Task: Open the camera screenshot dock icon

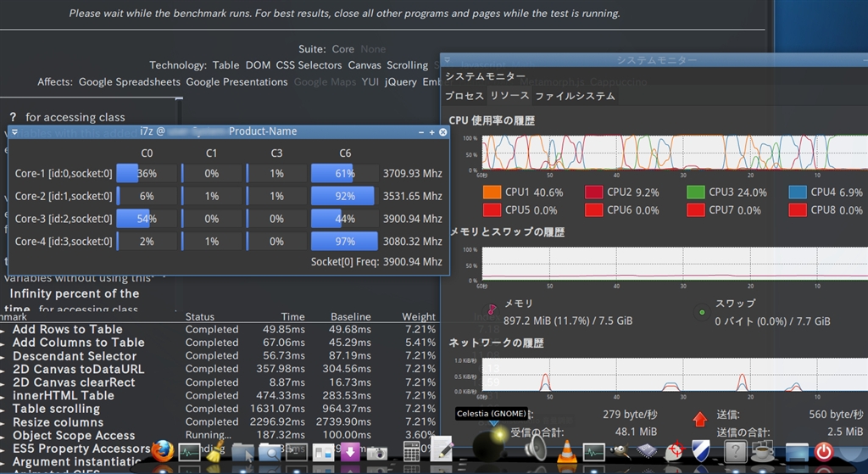Action: coord(376,453)
